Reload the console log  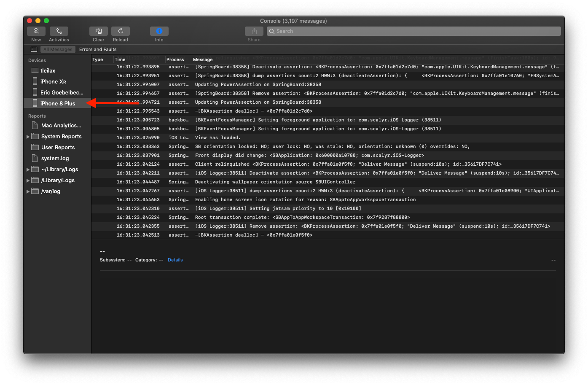coord(120,31)
